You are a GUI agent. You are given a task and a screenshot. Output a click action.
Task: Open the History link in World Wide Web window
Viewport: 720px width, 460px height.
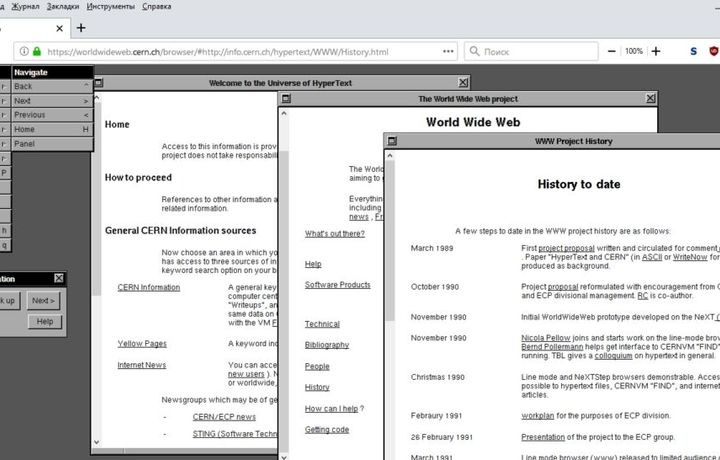pos(317,387)
